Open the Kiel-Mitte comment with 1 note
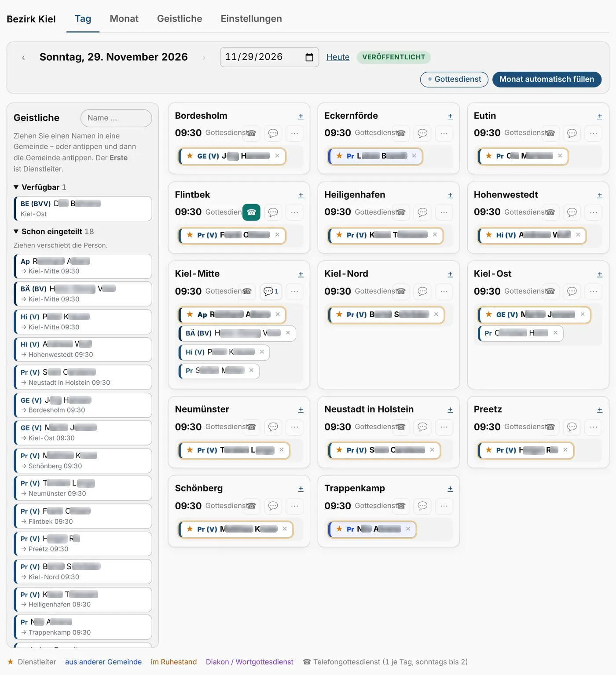616x675 pixels. pos(271,291)
